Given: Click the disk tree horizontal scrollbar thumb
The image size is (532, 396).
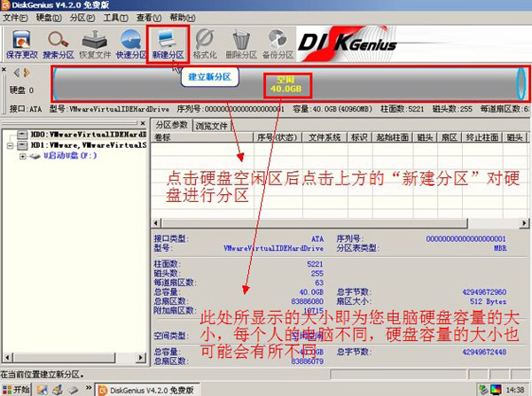Looking at the screenshot, I should point(64,357).
